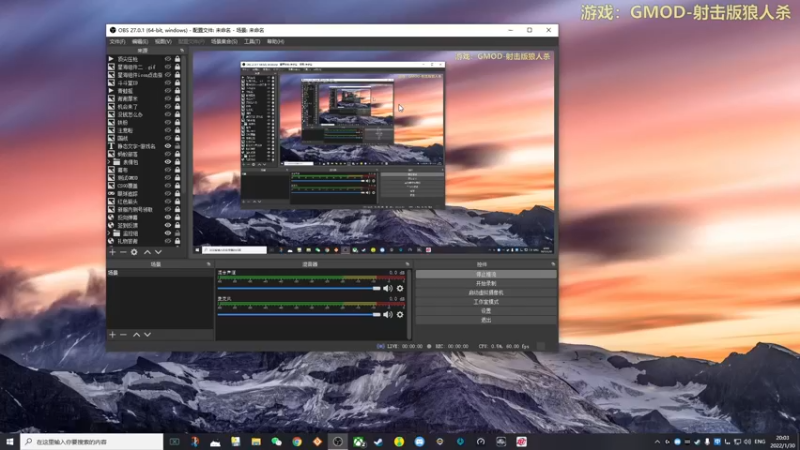Move the scene down with the scenes arrow
Viewport: 800px width, 450px height.
[147, 335]
